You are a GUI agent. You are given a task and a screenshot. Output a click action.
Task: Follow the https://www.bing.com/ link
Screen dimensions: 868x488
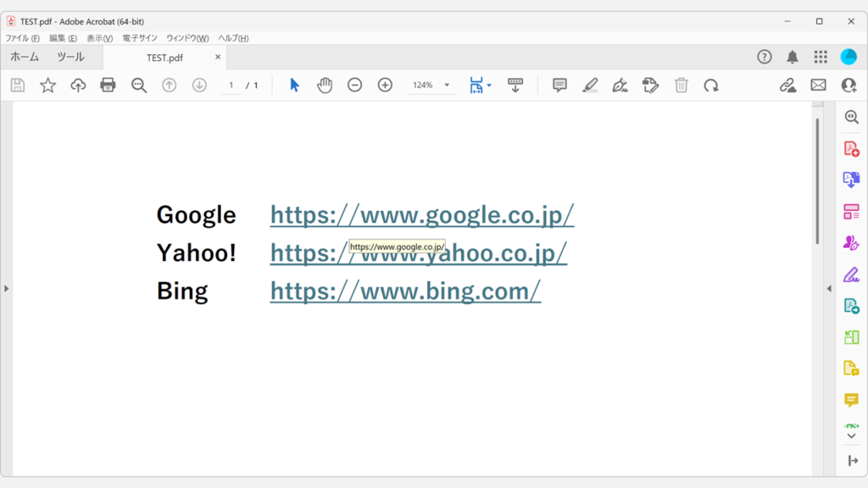(x=405, y=291)
